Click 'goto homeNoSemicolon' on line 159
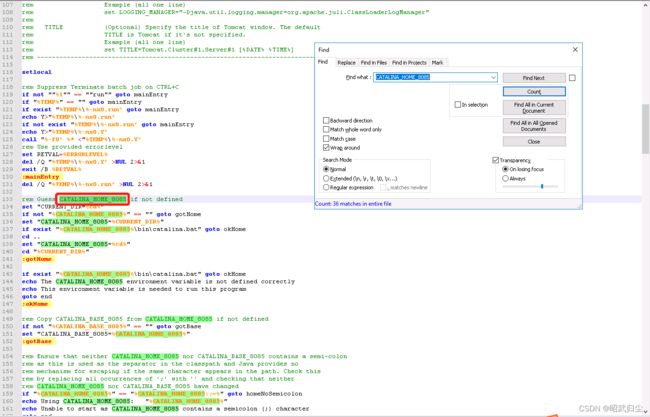This screenshot has width=650, height=417. click(x=264, y=394)
